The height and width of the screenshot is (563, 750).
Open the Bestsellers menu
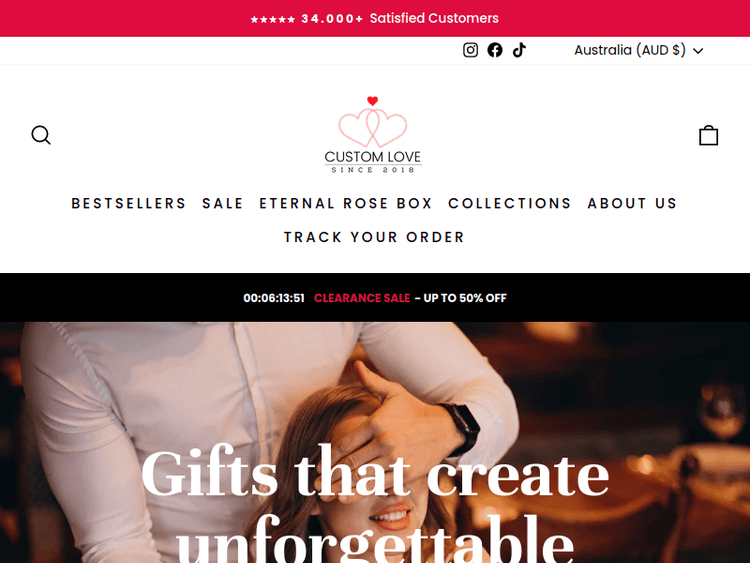coord(129,203)
